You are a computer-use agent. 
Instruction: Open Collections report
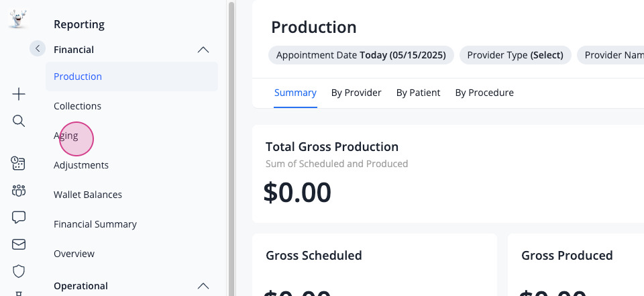77,106
